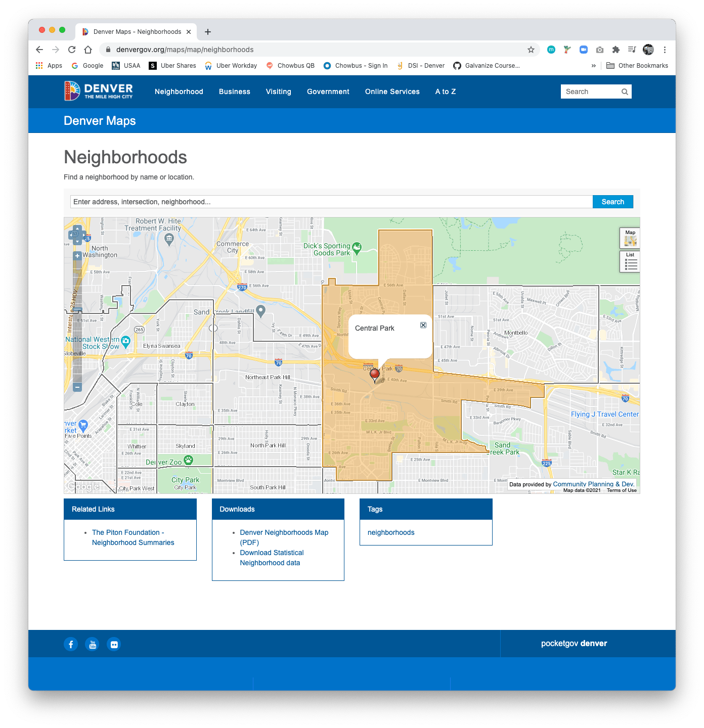Click the pocketgov denver footer link
This screenshot has width=704, height=728.
pyautogui.click(x=574, y=644)
